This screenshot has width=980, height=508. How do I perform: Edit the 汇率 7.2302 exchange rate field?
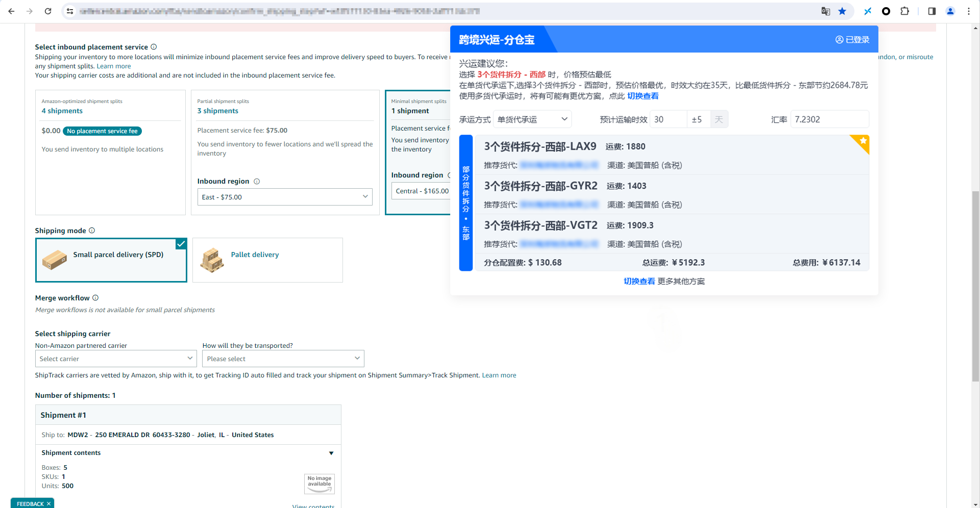tap(829, 119)
